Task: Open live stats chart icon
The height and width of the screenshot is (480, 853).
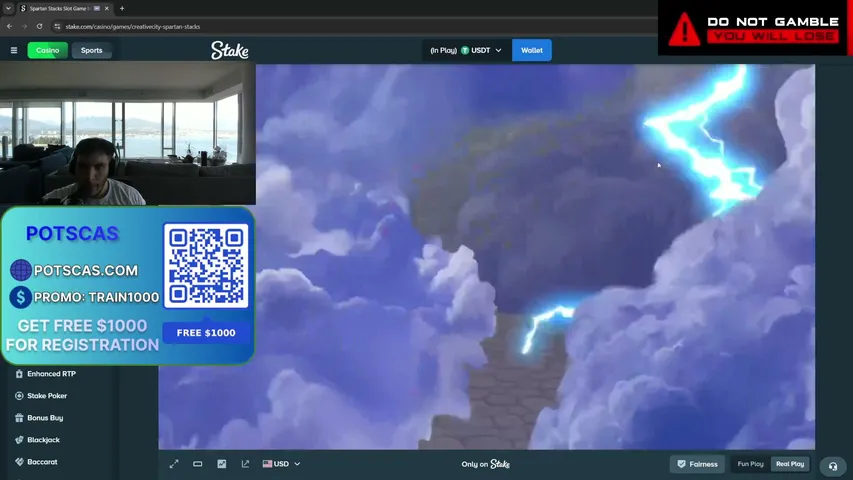Action: coord(221,464)
